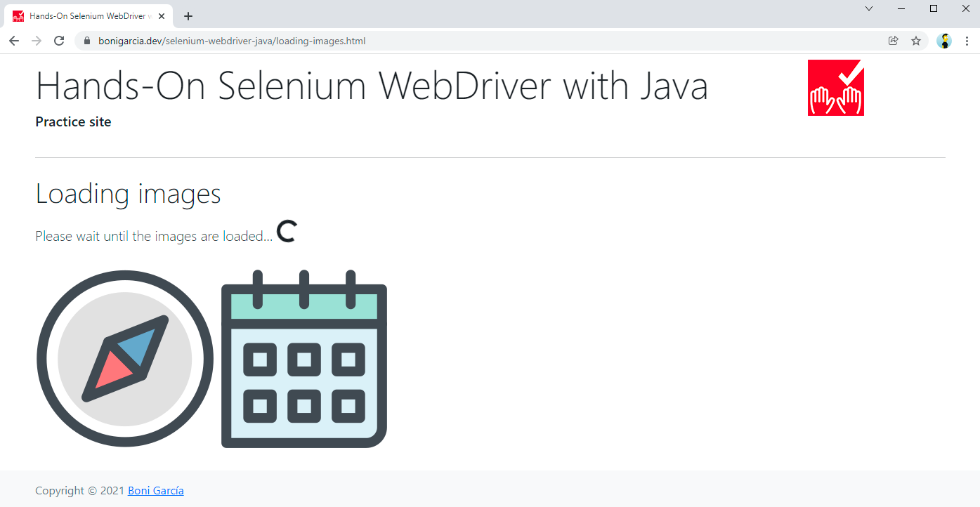The width and height of the screenshot is (980, 507).
Task: Click the site lock icon
Action: [x=87, y=41]
